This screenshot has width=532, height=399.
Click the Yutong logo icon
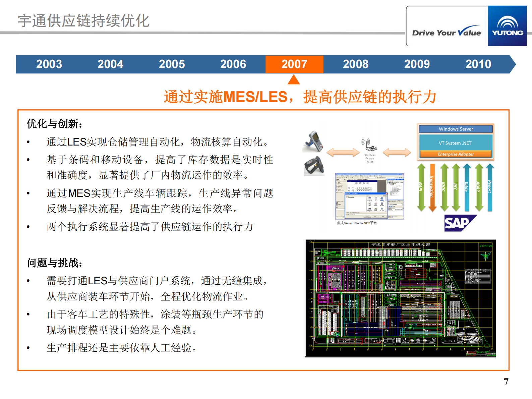[507, 26]
